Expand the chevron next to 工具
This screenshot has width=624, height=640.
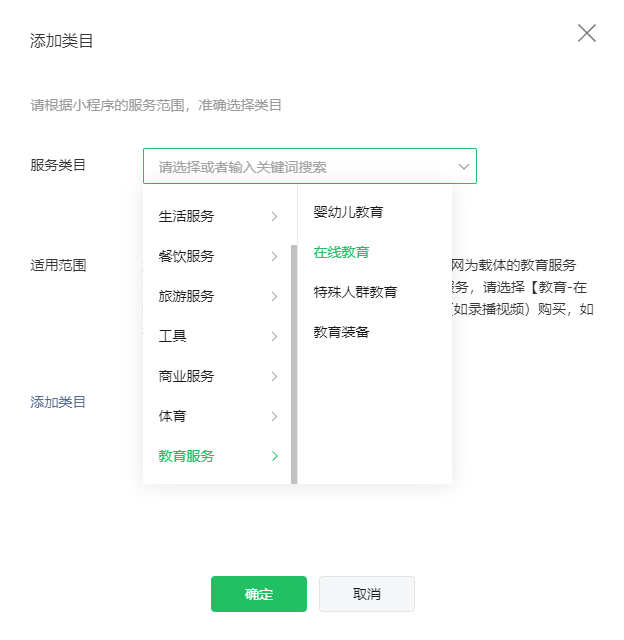coord(274,336)
